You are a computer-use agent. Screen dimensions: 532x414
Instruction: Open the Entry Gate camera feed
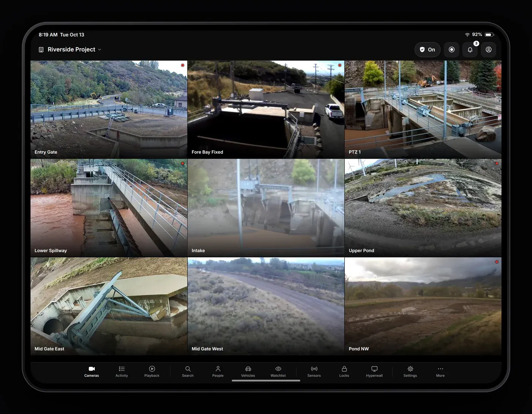click(x=109, y=109)
